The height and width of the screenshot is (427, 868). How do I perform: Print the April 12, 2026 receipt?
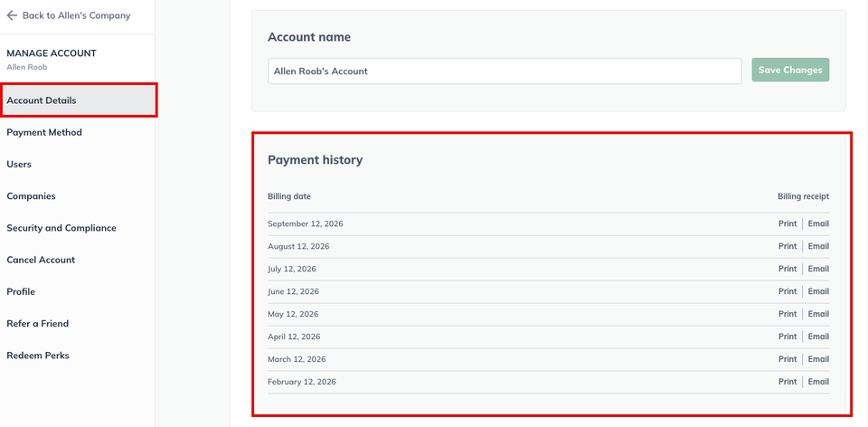click(788, 337)
